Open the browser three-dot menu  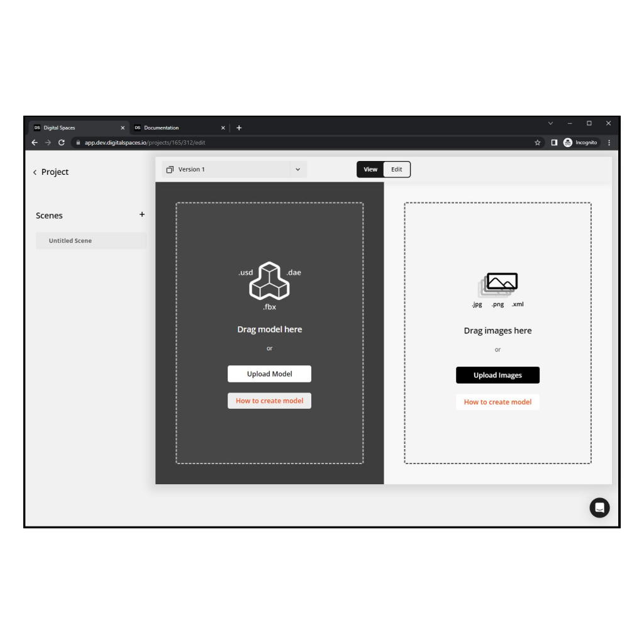point(608,142)
